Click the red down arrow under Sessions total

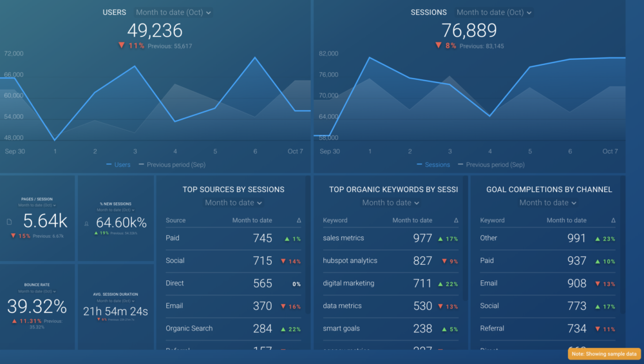tap(438, 46)
